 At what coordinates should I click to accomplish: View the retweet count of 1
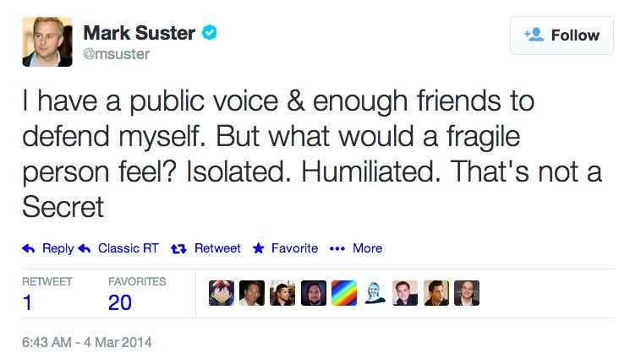tap(27, 302)
